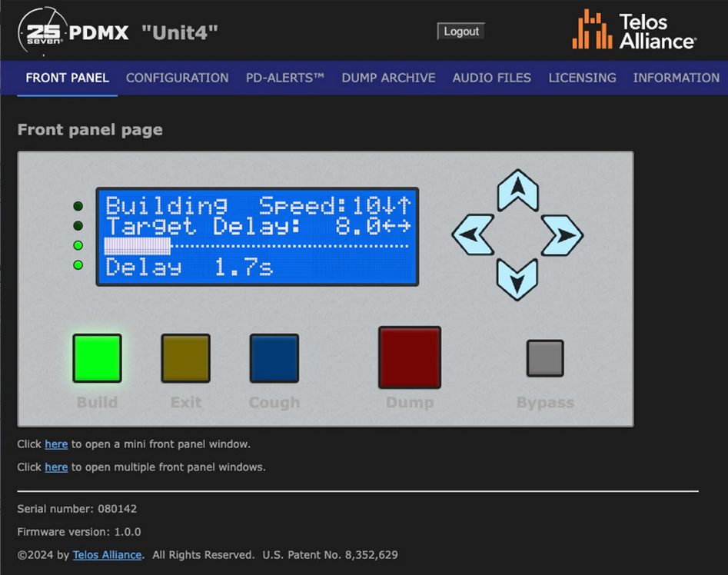Click the 'Building Speed:10' display line
The image size is (728, 575).
coord(258,205)
